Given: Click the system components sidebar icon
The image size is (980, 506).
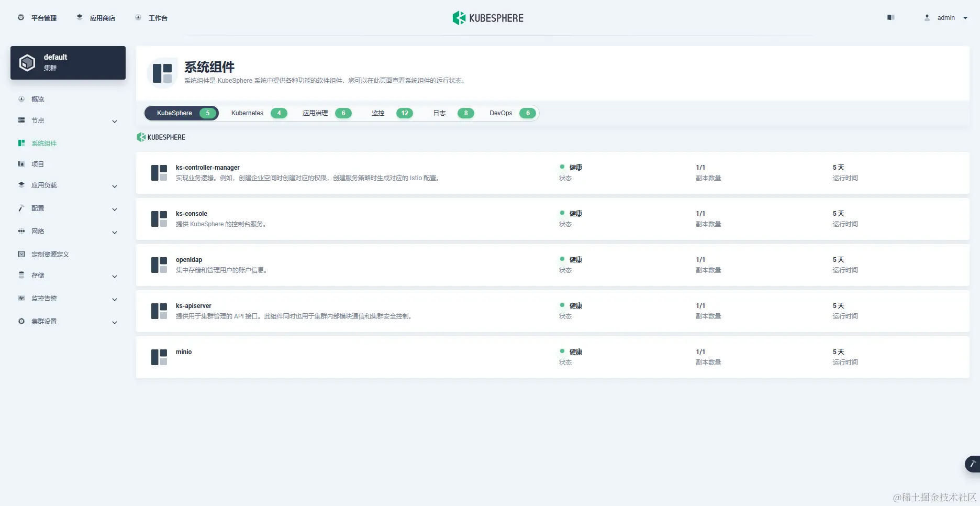Looking at the screenshot, I should [21, 143].
